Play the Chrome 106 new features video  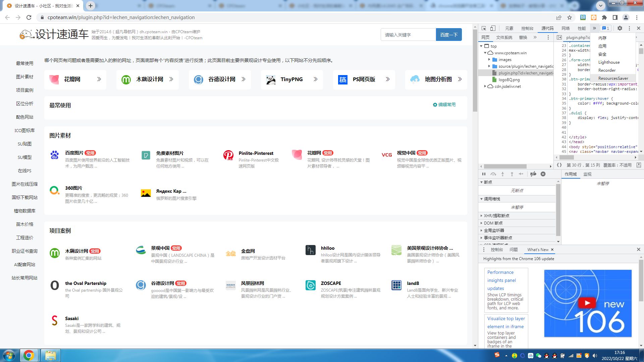pos(587,303)
